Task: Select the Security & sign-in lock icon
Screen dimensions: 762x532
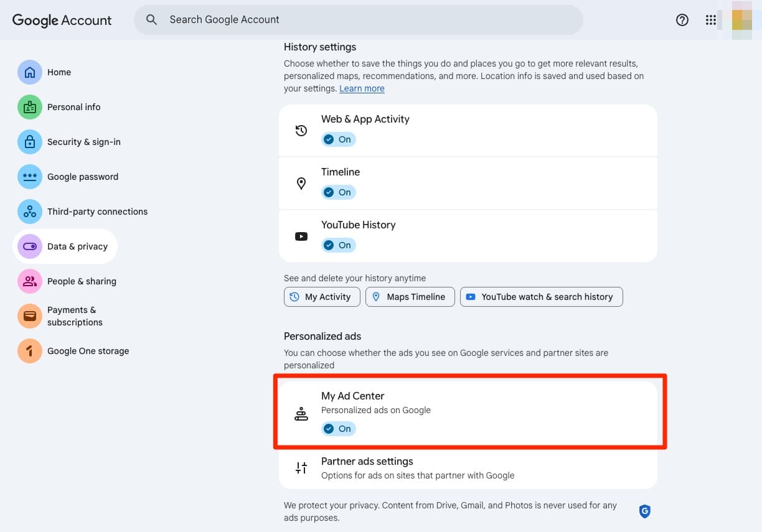Action: point(30,142)
